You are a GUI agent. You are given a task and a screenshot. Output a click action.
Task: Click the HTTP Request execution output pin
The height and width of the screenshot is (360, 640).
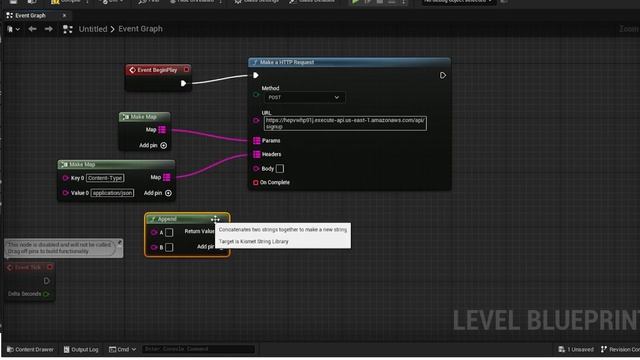tap(442, 76)
